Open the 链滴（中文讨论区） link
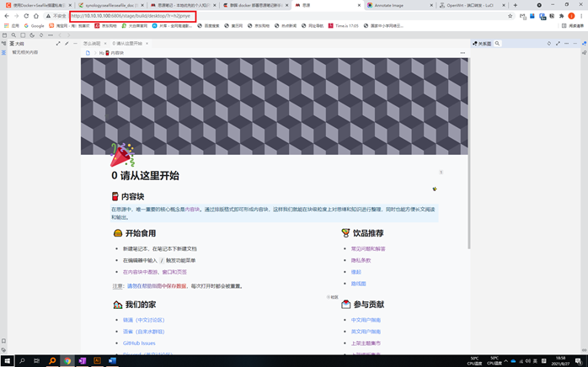The height and width of the screenshot is (367, 588). [143, 320]
